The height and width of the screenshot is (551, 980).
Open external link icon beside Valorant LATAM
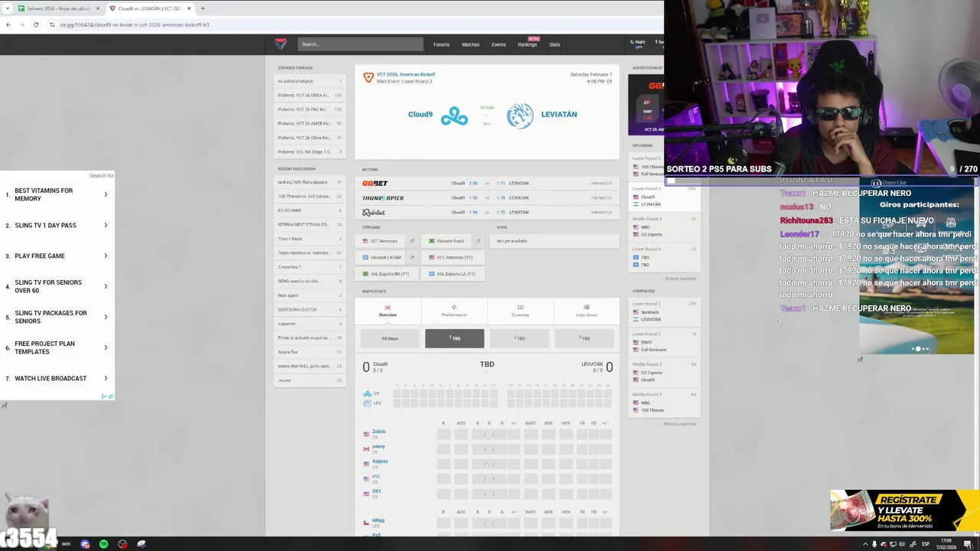(412, 257)
